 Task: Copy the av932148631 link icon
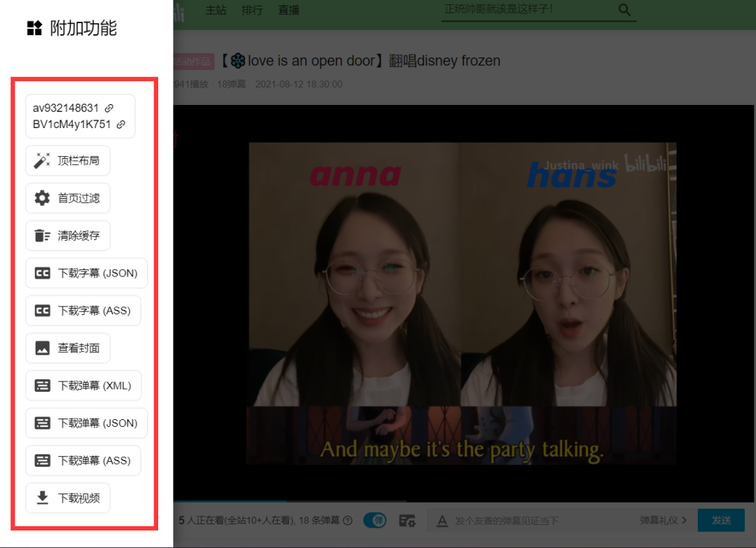(109, 108)
